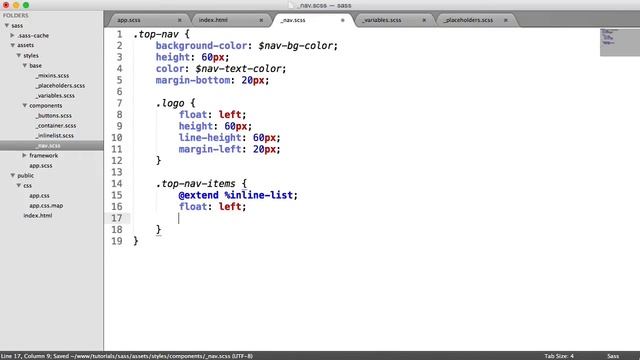The image size is (640, 360).
Task: Collapse the css folder
Action: pos(19,185)
